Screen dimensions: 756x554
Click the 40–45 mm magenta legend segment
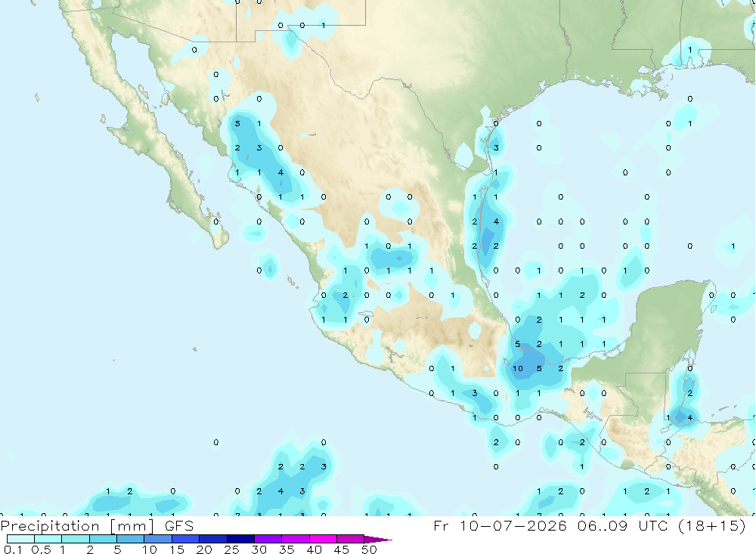(323, 539)
